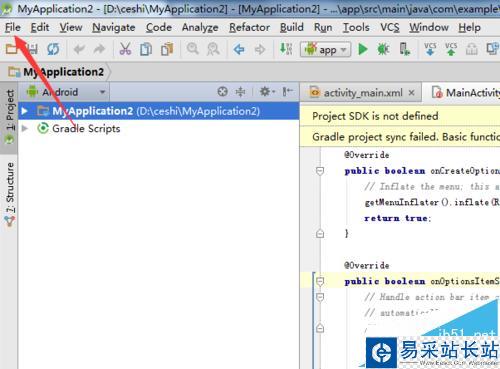
Task: Switch to activity_main.xml tab
Action: (363, 93)
